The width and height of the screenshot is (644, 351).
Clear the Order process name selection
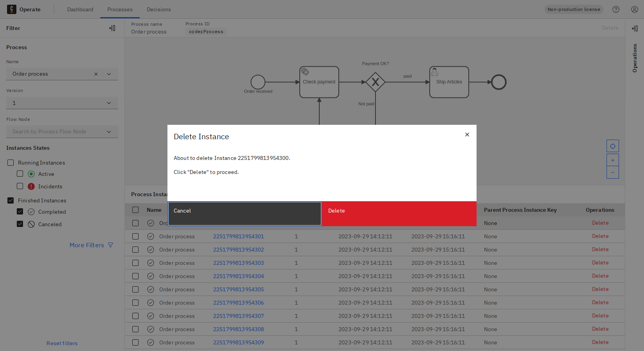click(96, 74)
